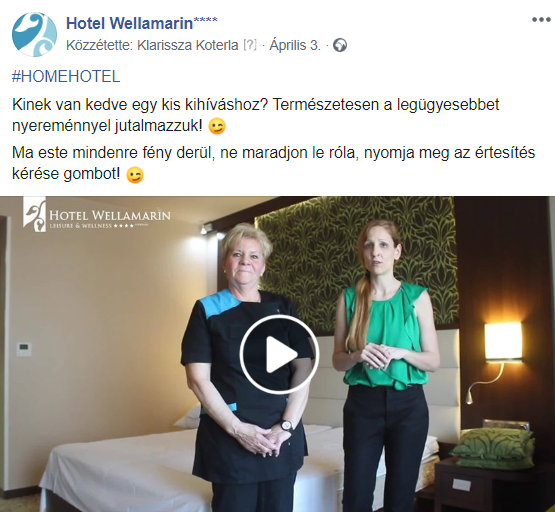Click the post text starting "Kinek van kedve"
555x512 pixels.
256,115
